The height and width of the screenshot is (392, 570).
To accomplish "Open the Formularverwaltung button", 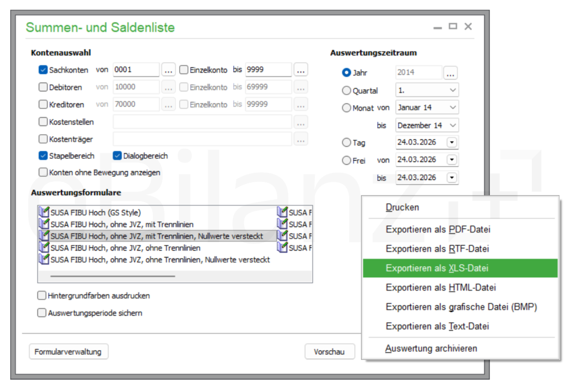I will [x=69, y=351].
